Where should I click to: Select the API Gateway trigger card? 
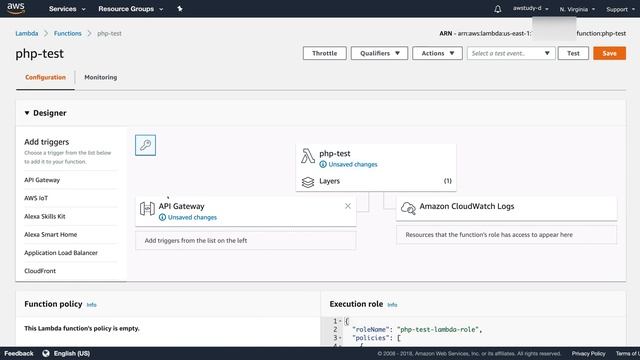tap(246, 211)
